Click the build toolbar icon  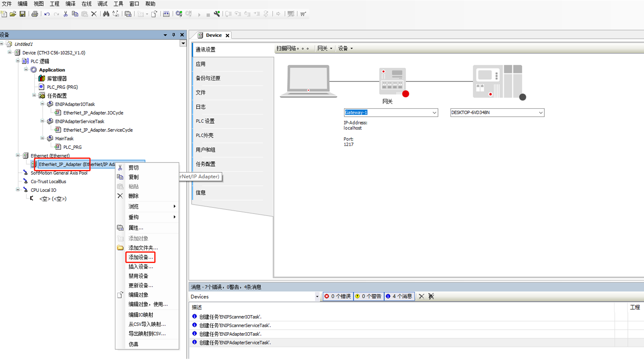(x=166, y=14)
